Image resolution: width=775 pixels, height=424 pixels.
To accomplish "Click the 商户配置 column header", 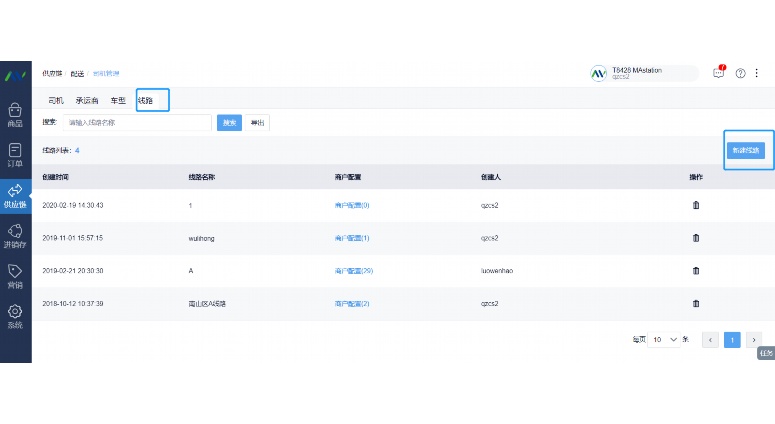I will click(348, 177).
